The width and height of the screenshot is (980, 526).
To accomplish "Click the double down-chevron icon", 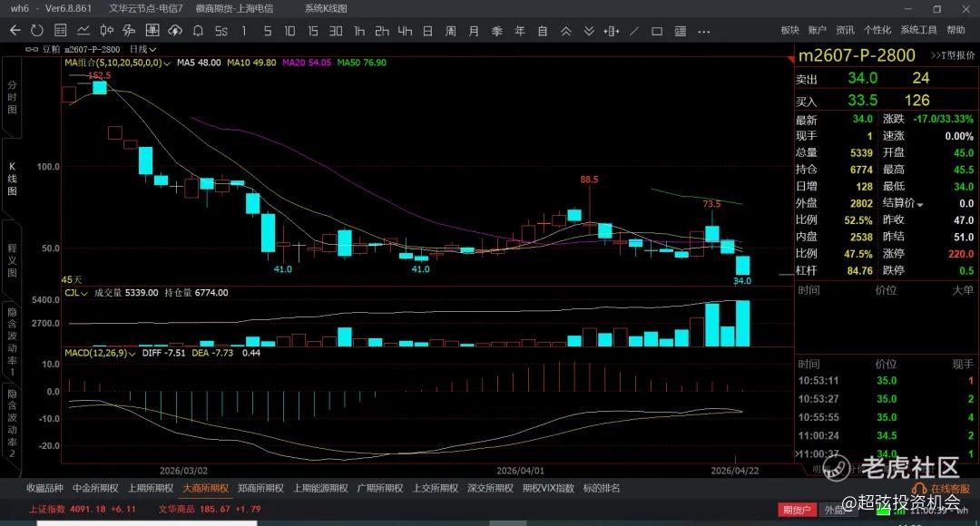I will (589, 31).
